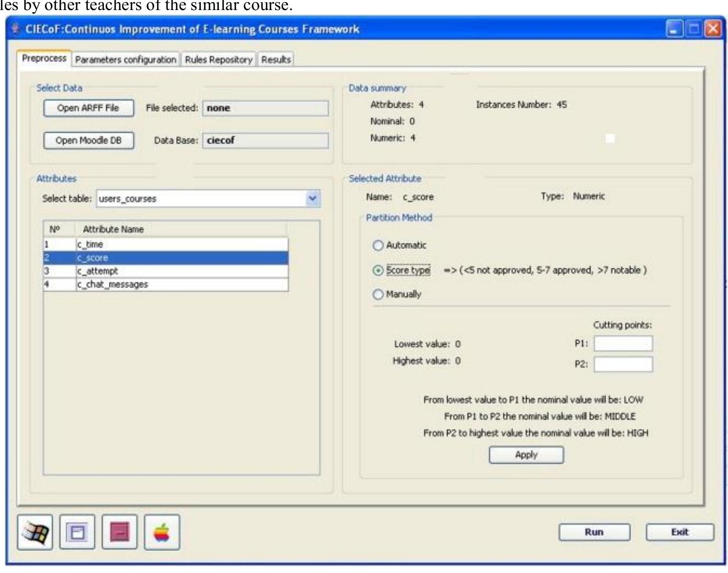This screenshot has height=573, width=728.
Task: Switch to Parameters configuration tab
Action: point(126,59)
